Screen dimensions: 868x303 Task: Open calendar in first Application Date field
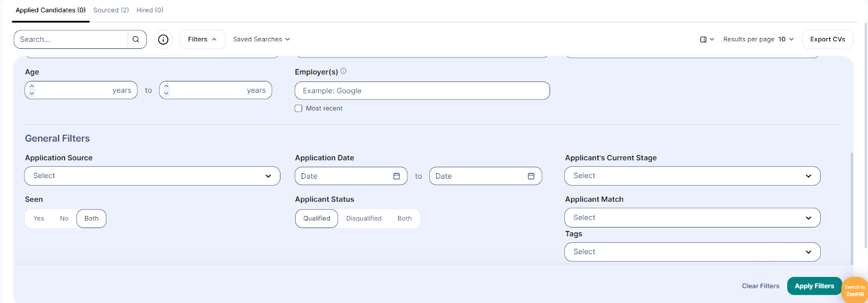point(397,176)
